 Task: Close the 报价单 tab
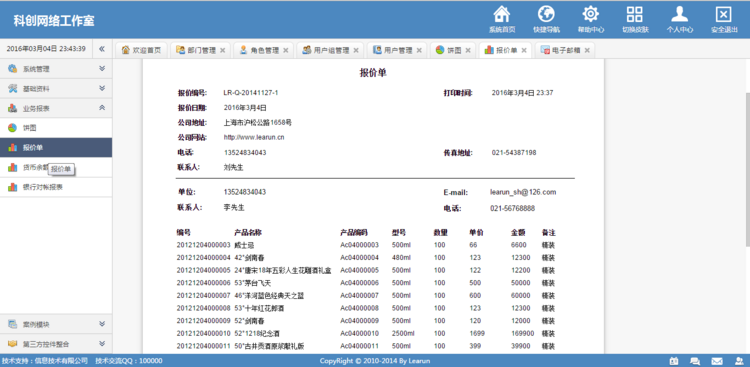tap(524, 50)
